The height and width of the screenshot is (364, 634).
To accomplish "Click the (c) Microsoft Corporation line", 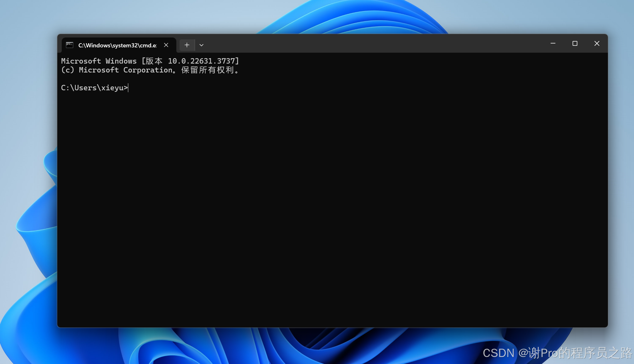I will click(x=150, y=70).
